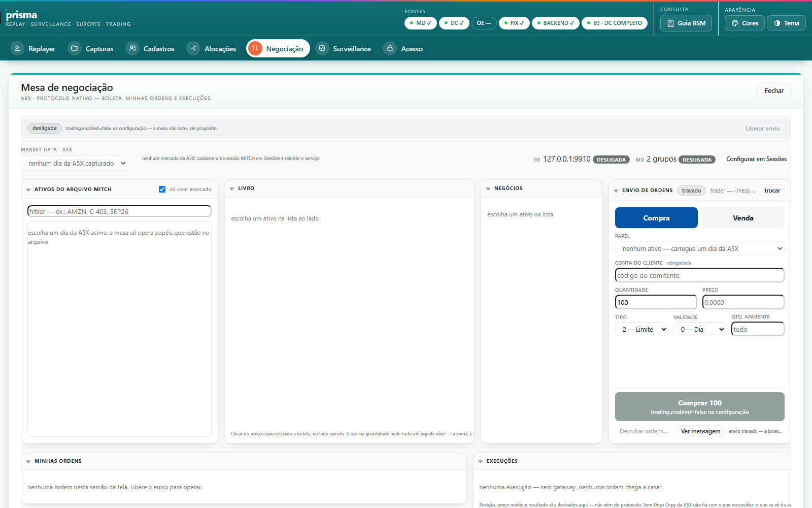Click the B3 · DC COMPLETO source pill
Image resolution: width=812 pixels, height=508 pixels.
615,23
